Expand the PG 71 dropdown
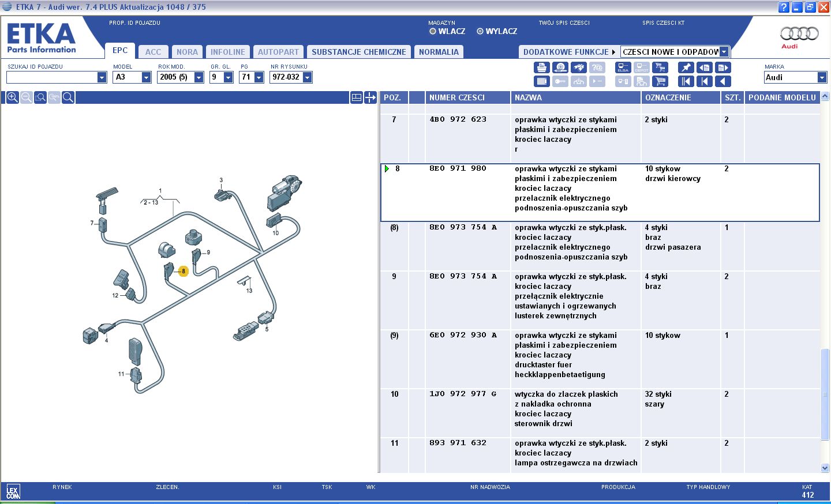831x504 pixels. [259, 77]
